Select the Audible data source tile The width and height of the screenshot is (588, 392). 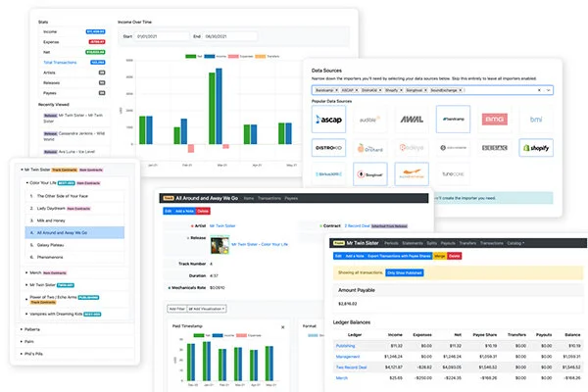point(369,120)
